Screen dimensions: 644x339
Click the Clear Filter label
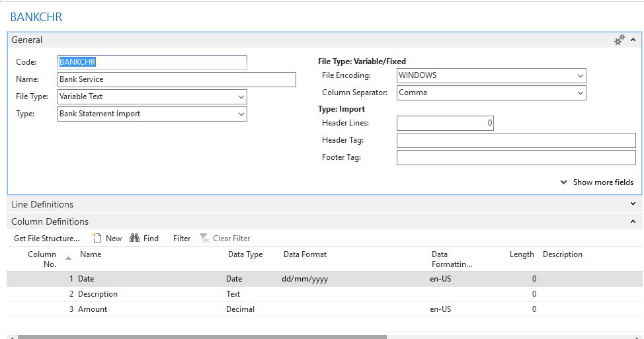pos(231,239)
